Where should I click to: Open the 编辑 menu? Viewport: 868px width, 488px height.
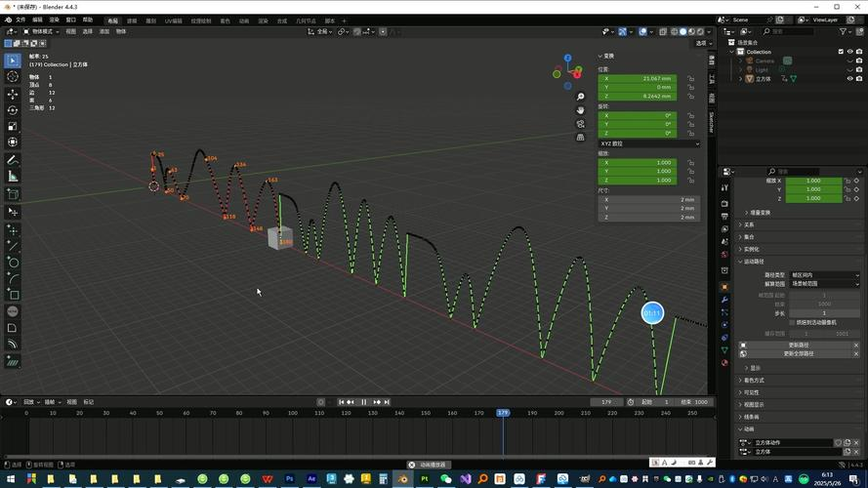37,20
